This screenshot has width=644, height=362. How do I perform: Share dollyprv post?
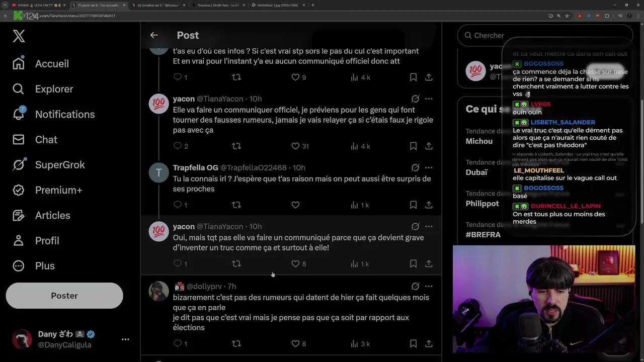[x=429, y=343]
